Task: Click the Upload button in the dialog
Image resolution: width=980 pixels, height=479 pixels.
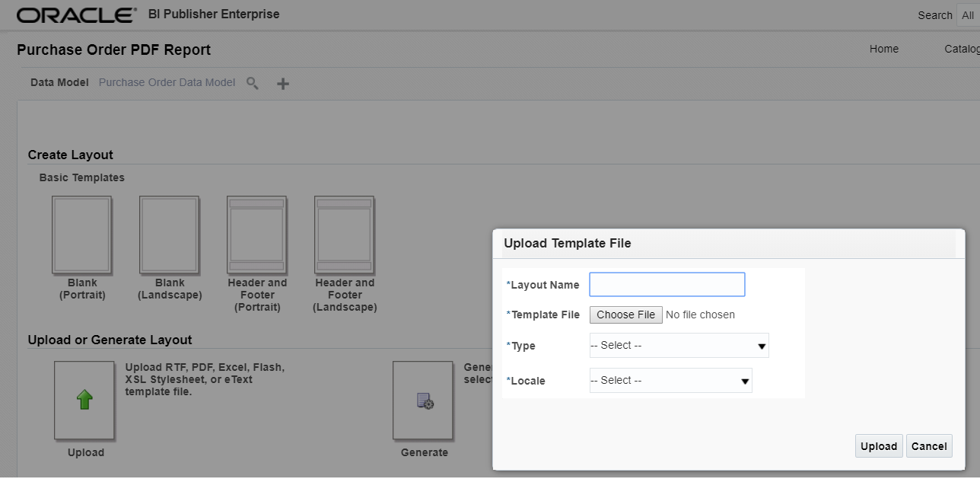Action: tap(878, 445)
